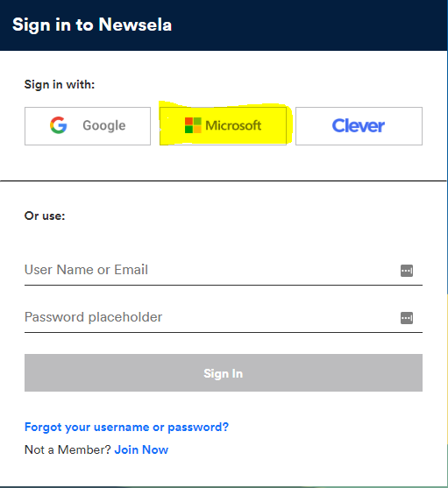Focus the Password placeholder field
This screenshot has height=488, width=448.
224,317
